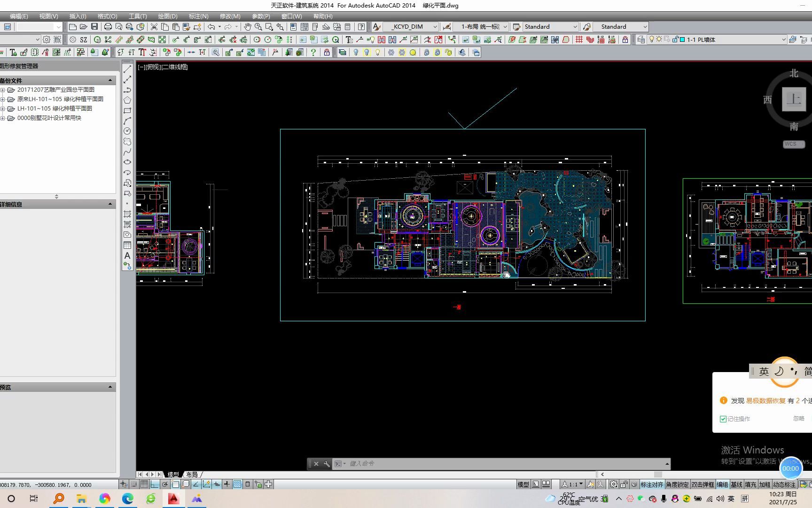812x508 pixels.
Task: Select the Circle draw tool
Action: tap(127, 131)
